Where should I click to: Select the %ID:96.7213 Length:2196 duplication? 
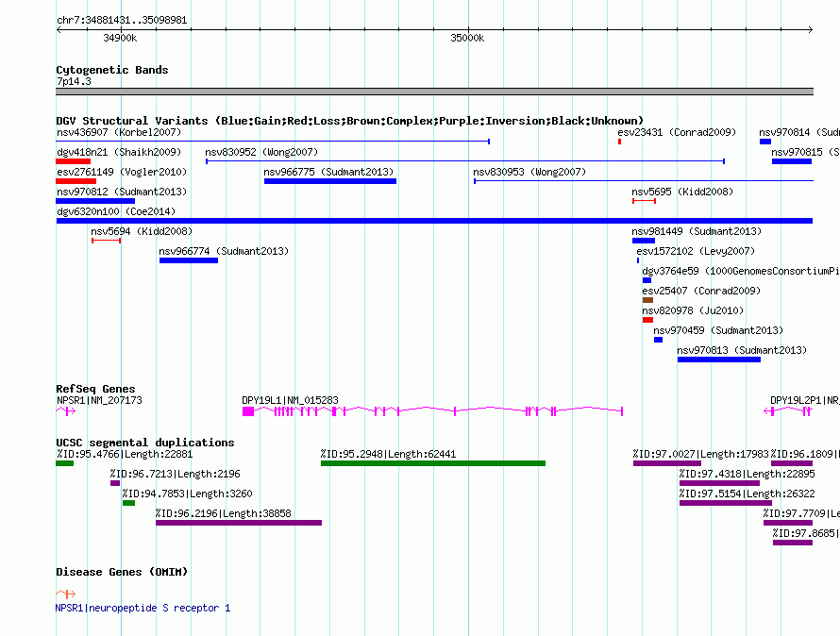[115, 483]
